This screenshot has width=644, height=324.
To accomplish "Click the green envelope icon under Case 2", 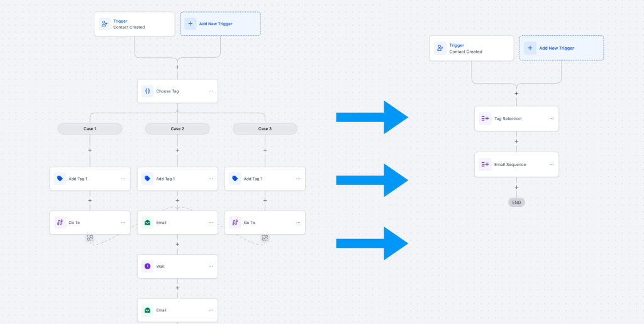I will (x=147, y=223).
